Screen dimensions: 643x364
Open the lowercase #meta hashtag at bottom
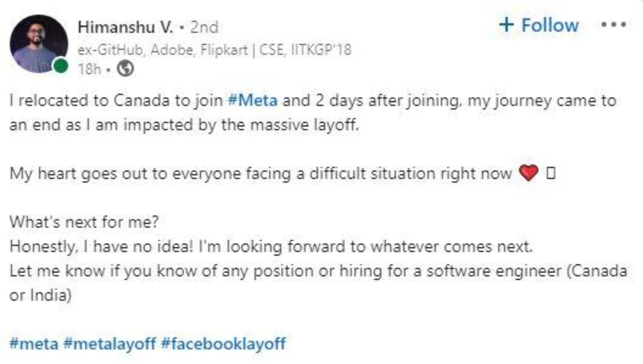coord(34,344)
